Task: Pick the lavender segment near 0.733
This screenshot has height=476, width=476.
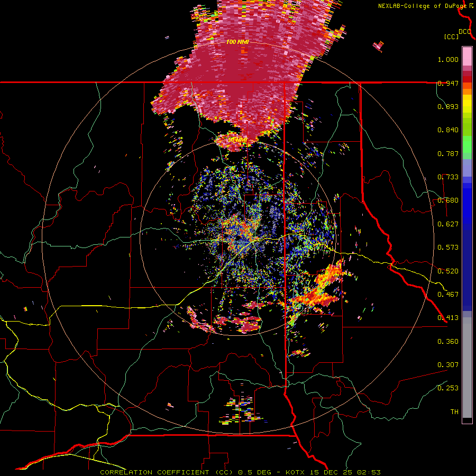Action: pyautogui.click(x=467, y=168)
